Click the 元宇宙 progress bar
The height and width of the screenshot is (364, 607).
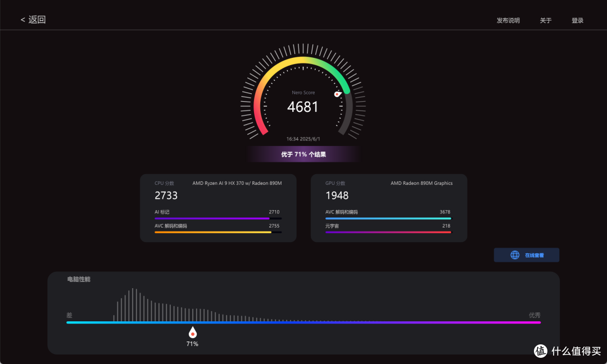(388, 233)
